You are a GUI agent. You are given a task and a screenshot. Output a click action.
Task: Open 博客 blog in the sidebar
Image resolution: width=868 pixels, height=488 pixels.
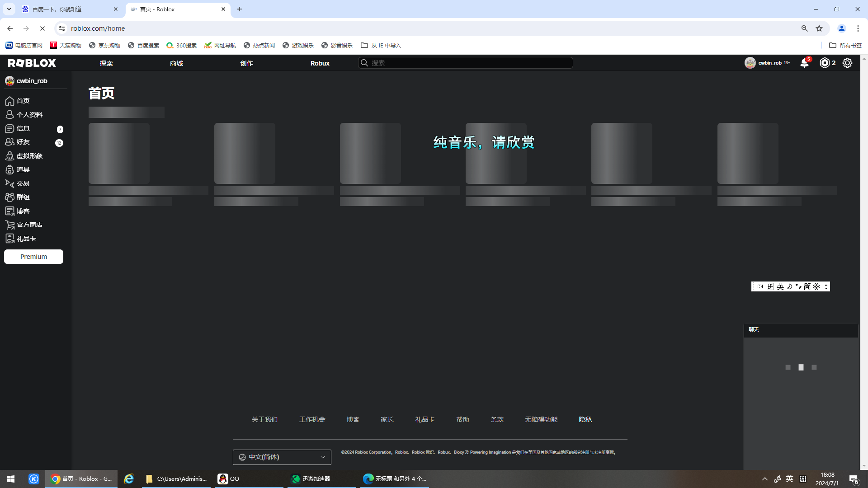[x=17, y=211]
